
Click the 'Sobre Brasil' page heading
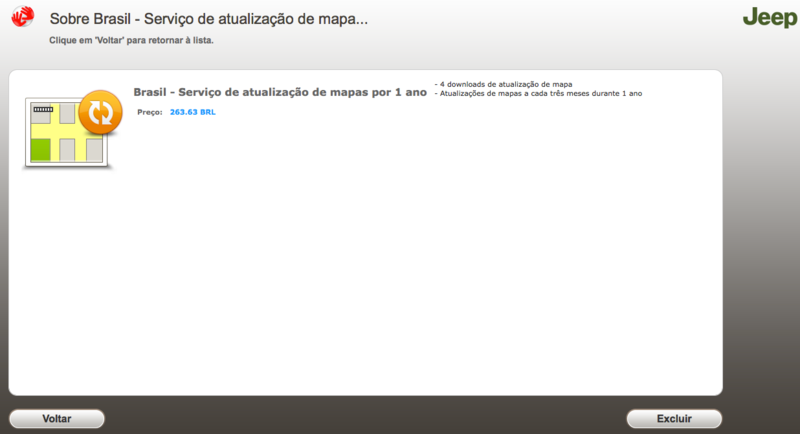pos(209,19)
